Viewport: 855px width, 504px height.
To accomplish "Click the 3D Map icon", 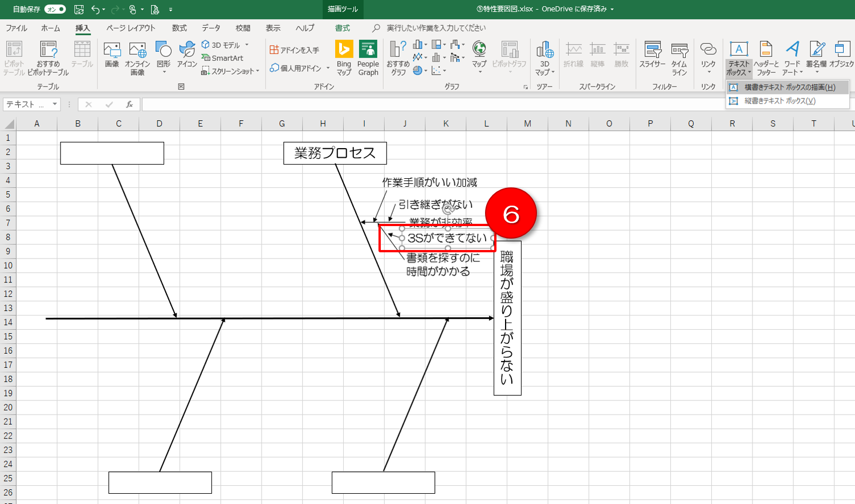I will point(544,58).
